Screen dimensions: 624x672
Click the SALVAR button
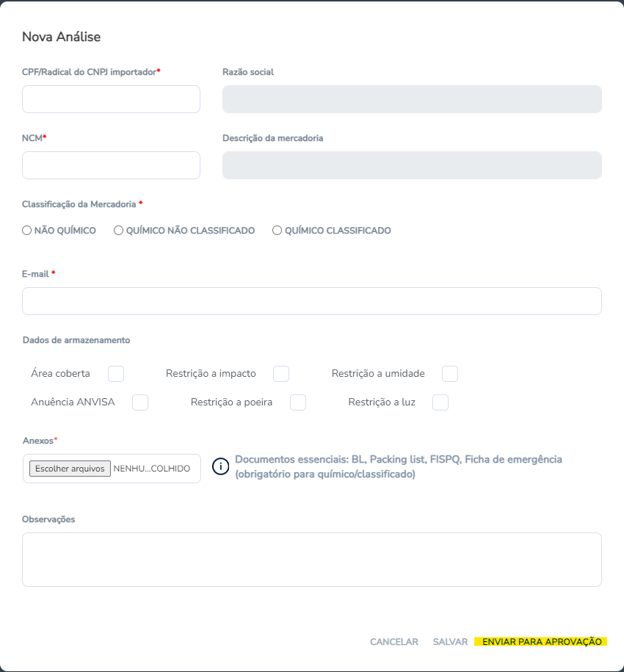[x=450, y=642]
